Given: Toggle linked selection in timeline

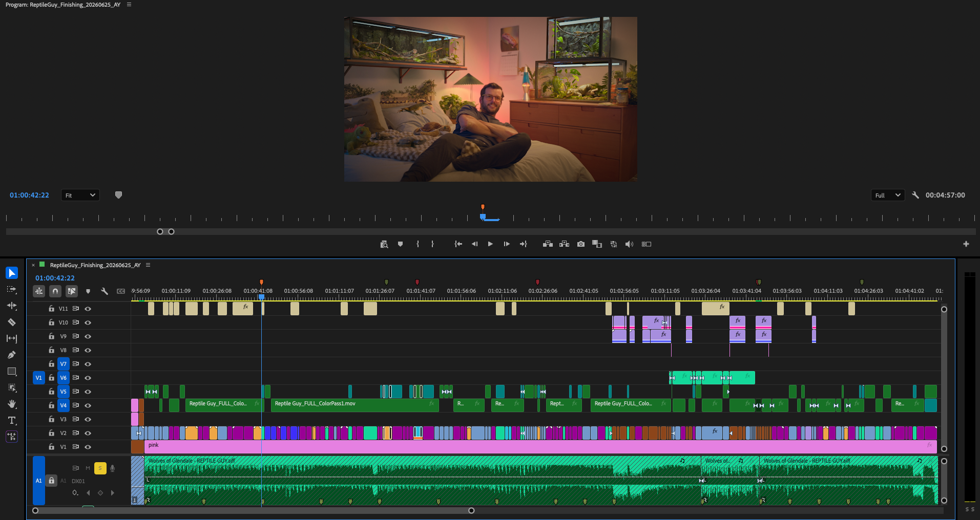Looking at the screenshot, I should point(72,291).
